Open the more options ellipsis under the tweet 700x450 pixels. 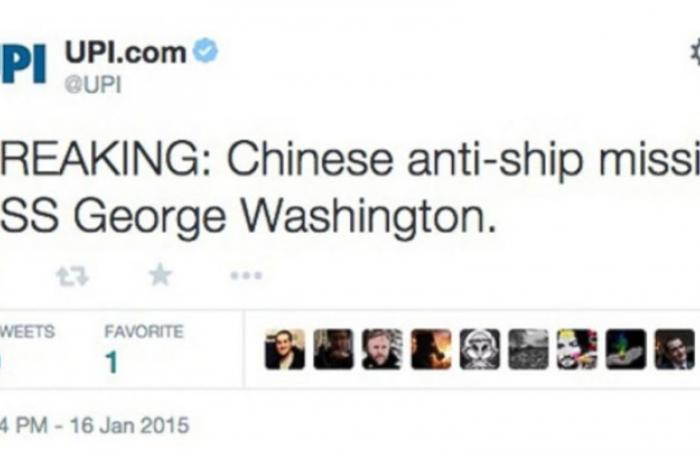pos(246,275)
